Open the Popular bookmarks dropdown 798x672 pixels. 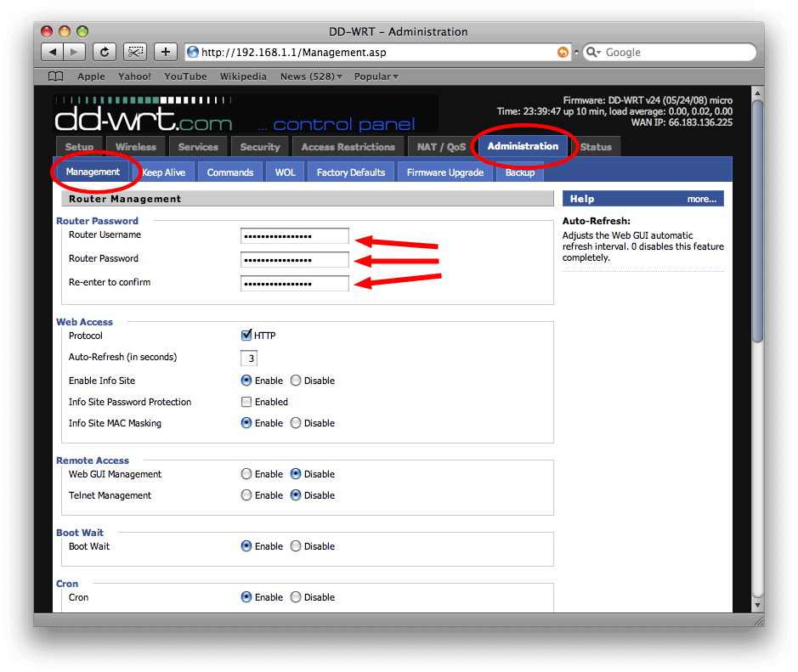pos(376,76)
